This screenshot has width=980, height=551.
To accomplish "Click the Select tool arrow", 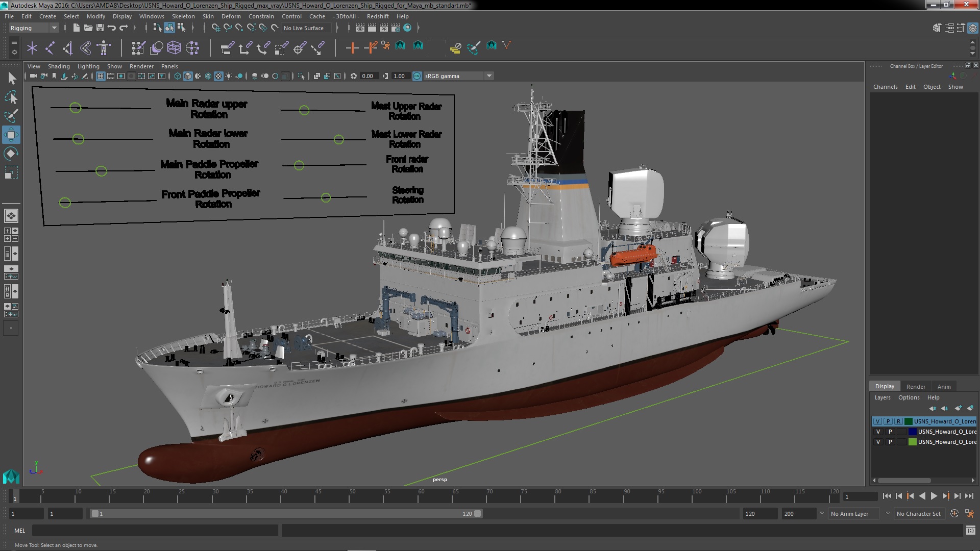I will pyautogui.click(x=12, y=78).
